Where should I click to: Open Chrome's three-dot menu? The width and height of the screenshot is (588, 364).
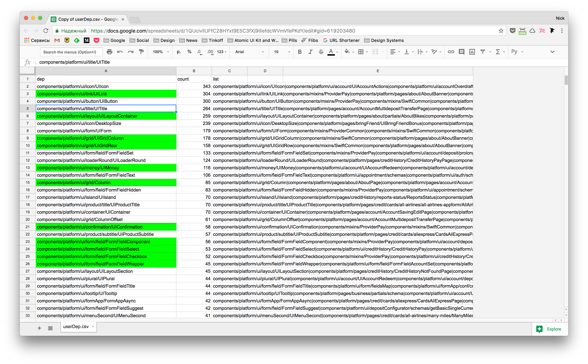click(x=562, y=31)
